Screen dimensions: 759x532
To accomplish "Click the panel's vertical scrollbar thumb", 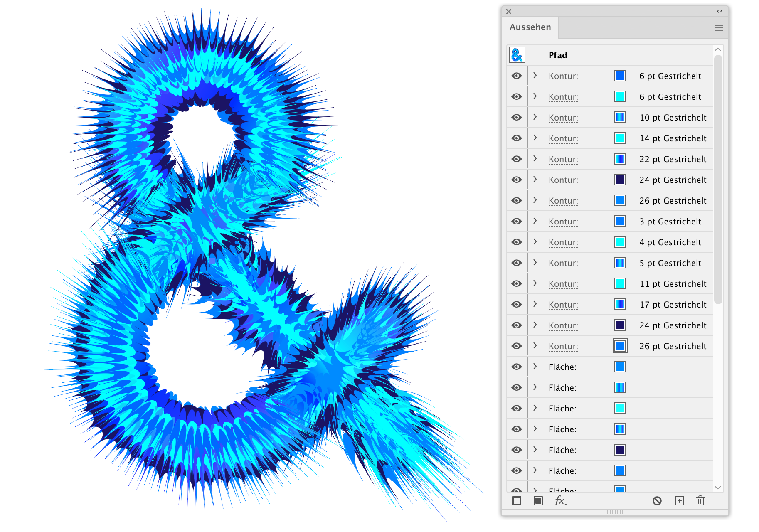I will (718, 179).
